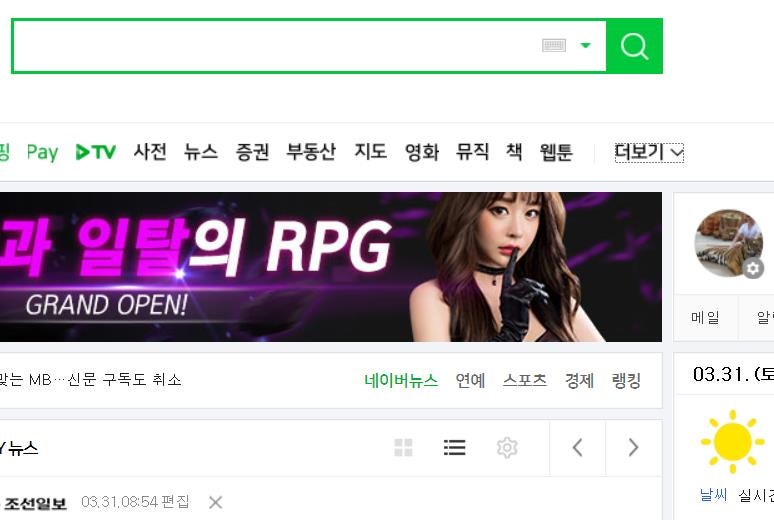Open the 메일 mail button
This screenshot has height=520, width=774.
pos(705,318)
